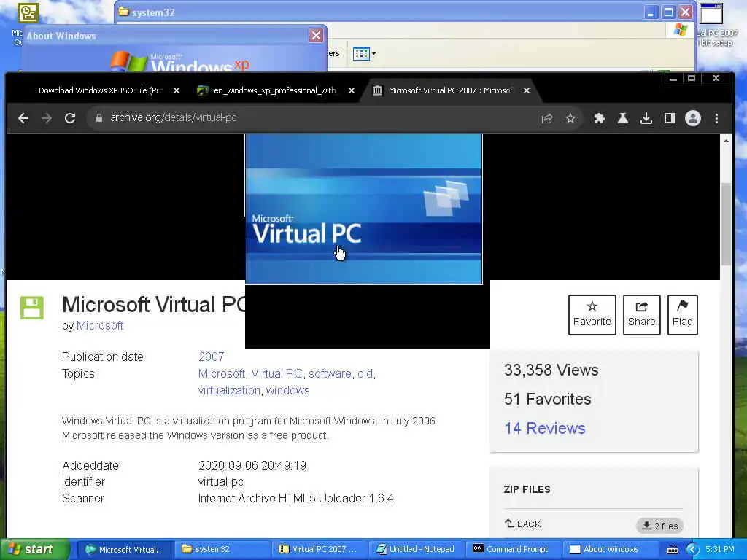
Task: Open the Windows start menu
Action: click(x=34, y=549)
